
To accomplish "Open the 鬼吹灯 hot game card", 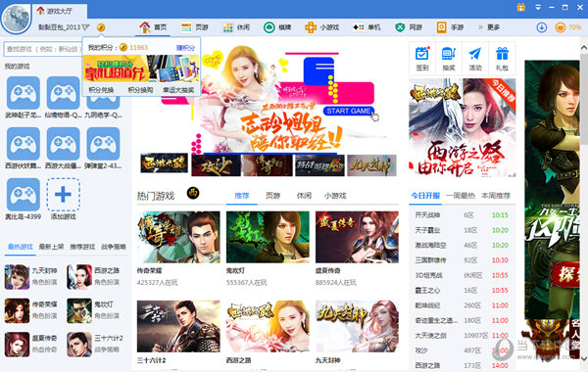I will pyautogui.click(x=268, y=250).
